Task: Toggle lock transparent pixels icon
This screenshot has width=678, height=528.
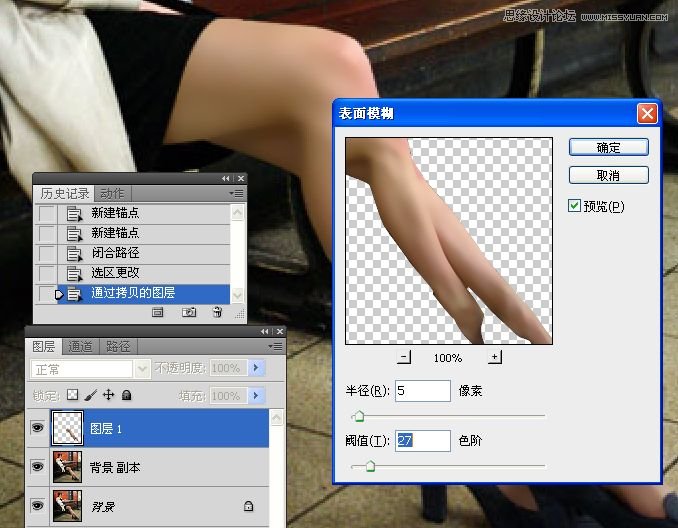Action: 73,395
